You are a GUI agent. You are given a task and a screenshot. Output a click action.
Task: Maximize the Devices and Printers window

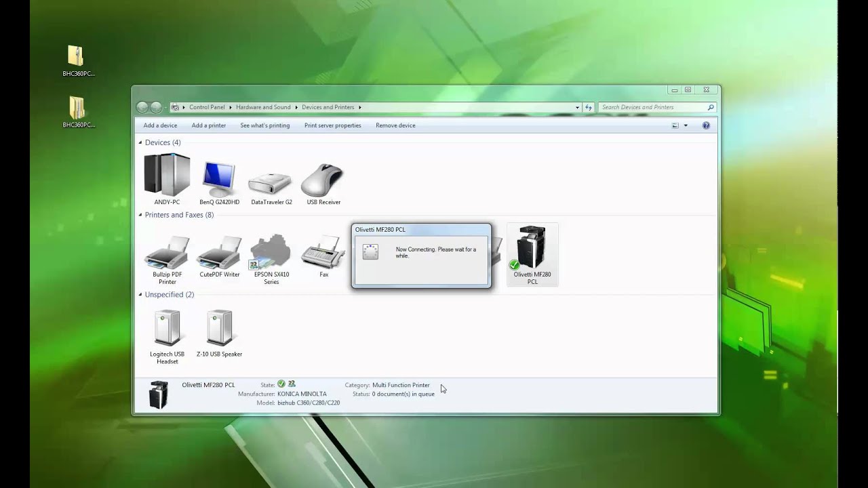pos(688,89)
